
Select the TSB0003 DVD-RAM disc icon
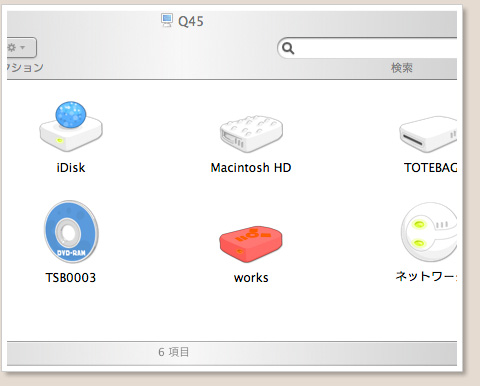click(71, 232)
